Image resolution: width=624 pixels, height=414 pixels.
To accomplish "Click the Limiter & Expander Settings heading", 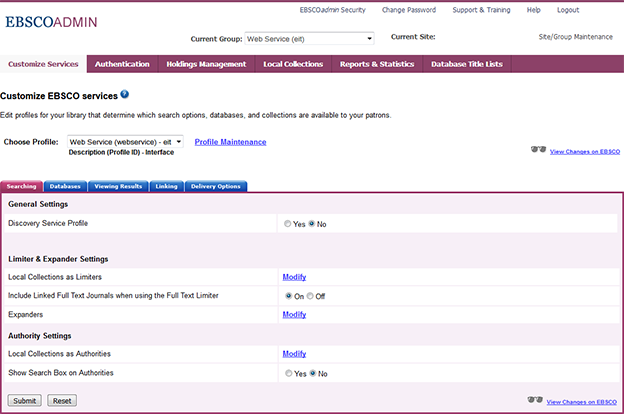I will tap(58, 259).
